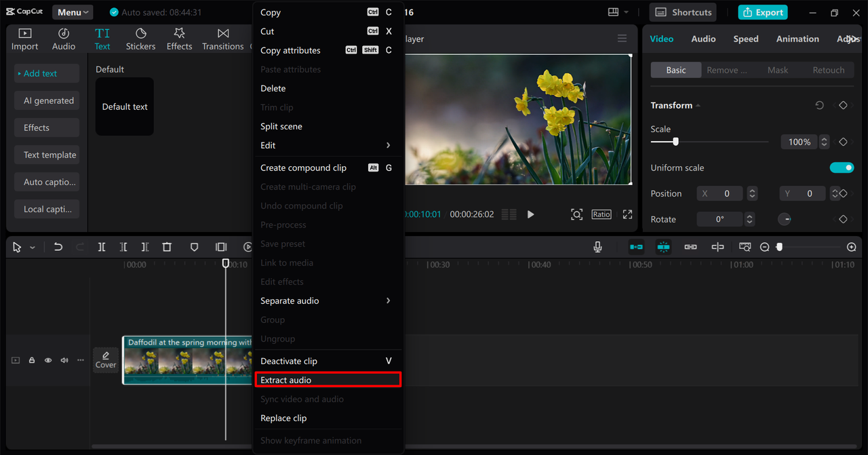Open AI generated text option

click(47, 100)
